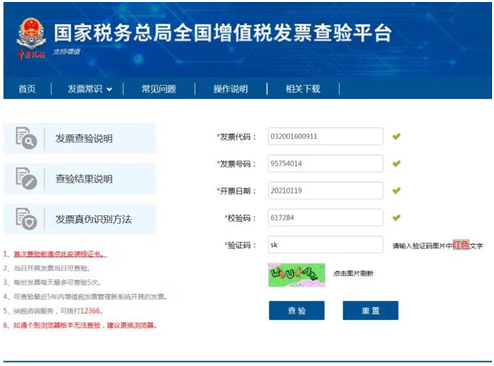Click the 发票查验说明 document-search icon
This screenshot has width=494, height=366.
tap(26, 138)
